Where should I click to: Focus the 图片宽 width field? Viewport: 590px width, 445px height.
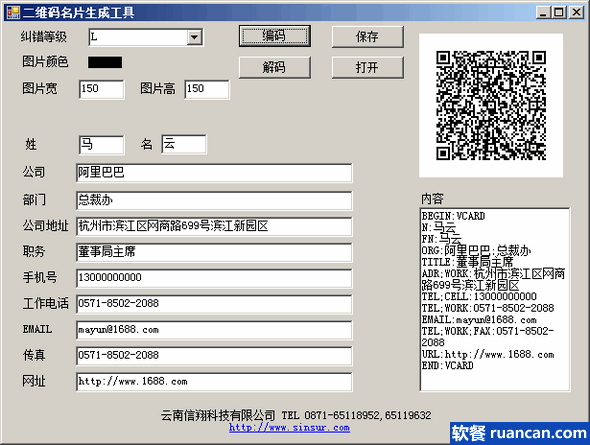102,89
